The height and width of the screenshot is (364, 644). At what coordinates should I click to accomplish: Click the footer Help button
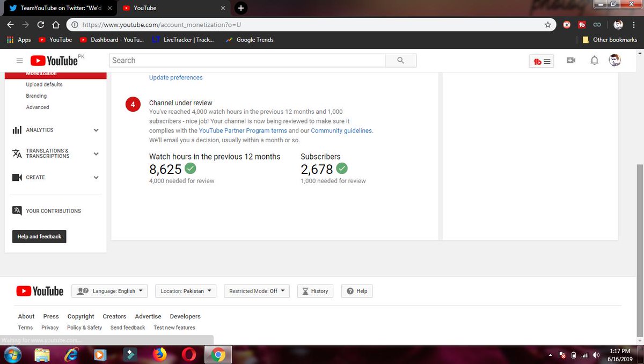click(x=357, y=291)
